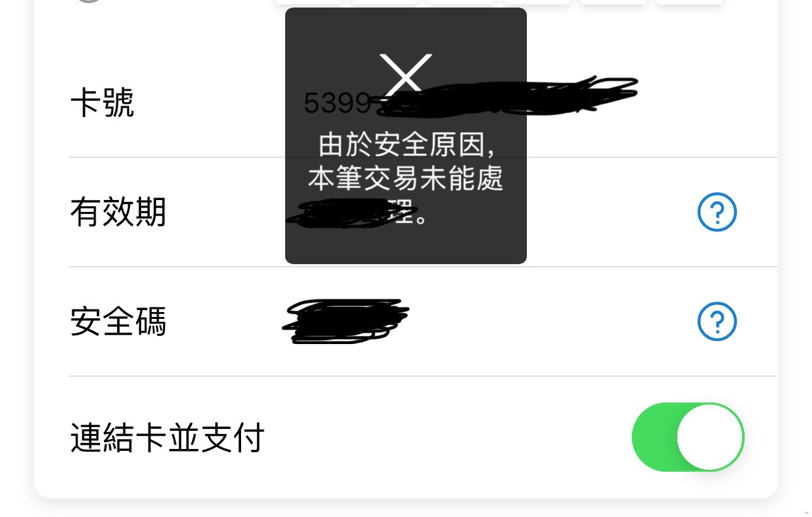Image resolution: width=812 pixels, height=517 pixels.
Task: Tap the 安全碼 label
Action: (x=118, y=322)
